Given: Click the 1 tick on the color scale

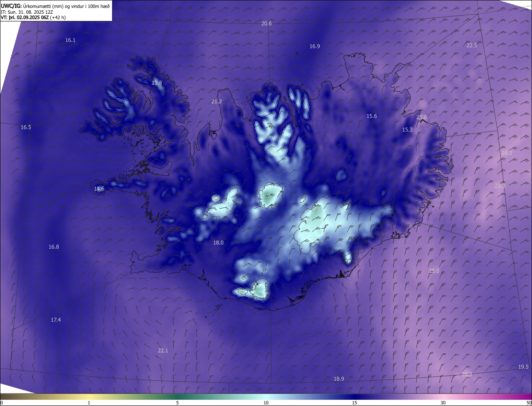Looking at the screenshot, I should pos(89,403).
